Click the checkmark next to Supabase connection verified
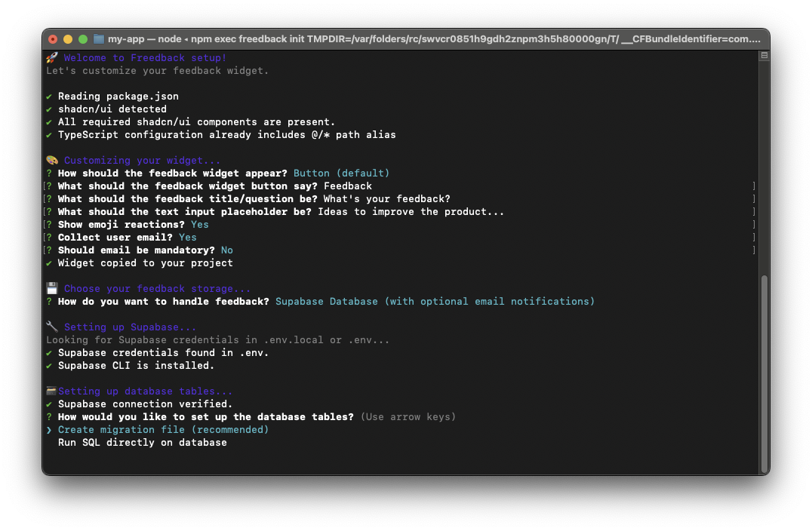This screenshot has width=812, height=531. [x=49, y=404]
